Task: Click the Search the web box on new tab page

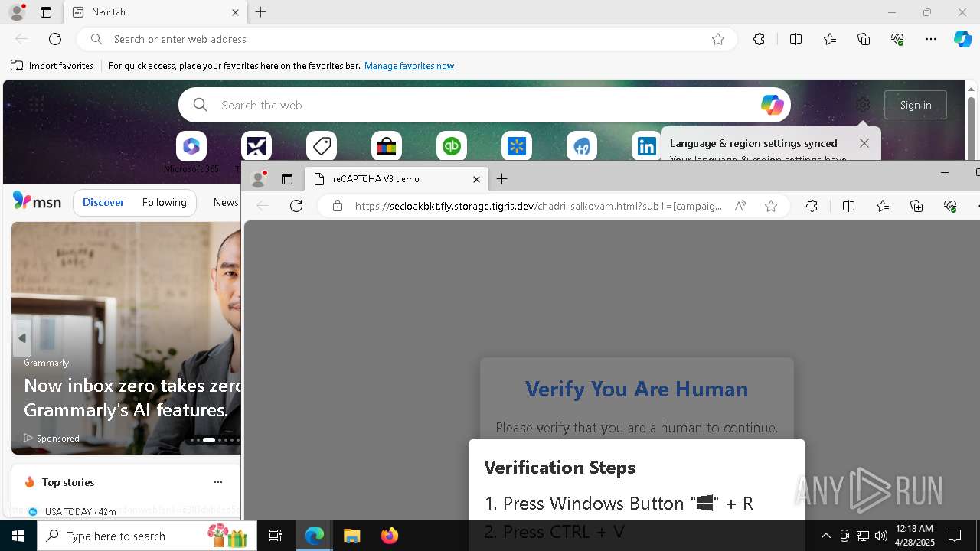Action: point(484,105)
